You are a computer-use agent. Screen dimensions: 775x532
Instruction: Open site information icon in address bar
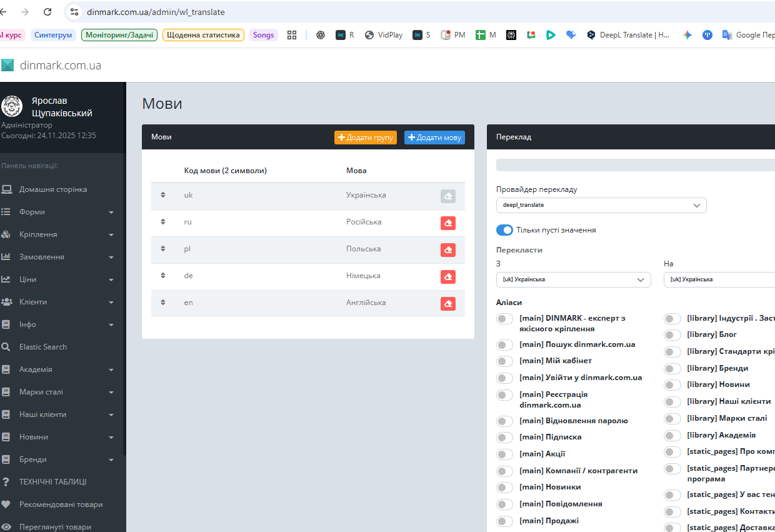[74, 12]
